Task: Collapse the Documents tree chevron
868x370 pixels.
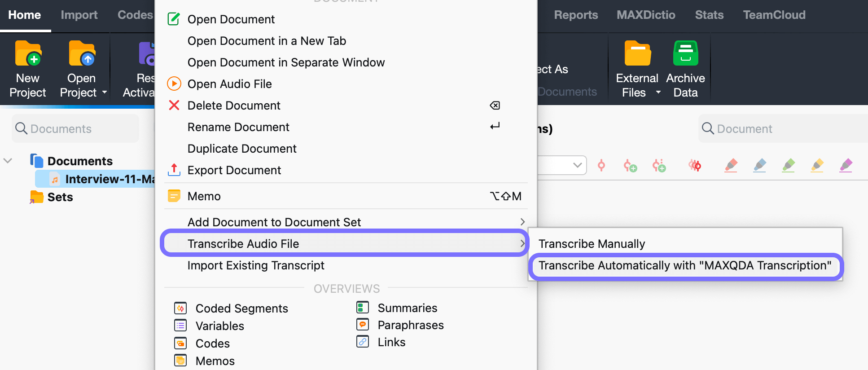Action: click(x=8, y=161)
